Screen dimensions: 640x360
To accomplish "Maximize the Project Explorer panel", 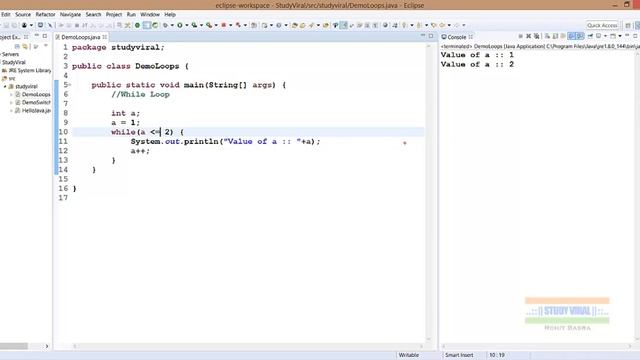I will pos(45,36).
